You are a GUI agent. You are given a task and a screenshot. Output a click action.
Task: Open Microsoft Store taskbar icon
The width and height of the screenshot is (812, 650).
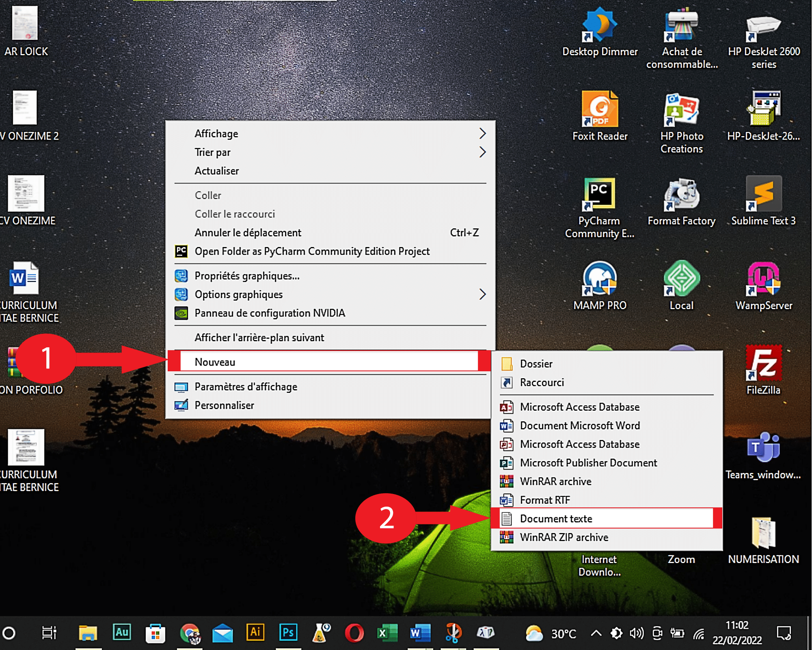coord(155,633)
